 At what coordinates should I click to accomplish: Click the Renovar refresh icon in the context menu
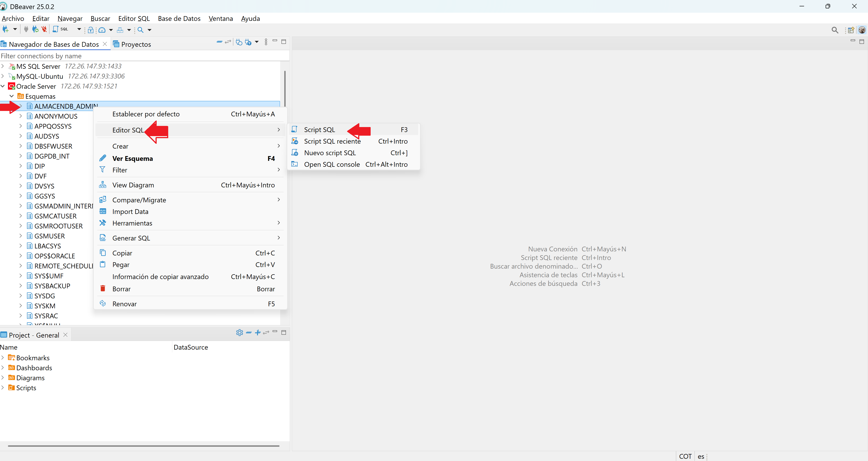coord(103,303)
